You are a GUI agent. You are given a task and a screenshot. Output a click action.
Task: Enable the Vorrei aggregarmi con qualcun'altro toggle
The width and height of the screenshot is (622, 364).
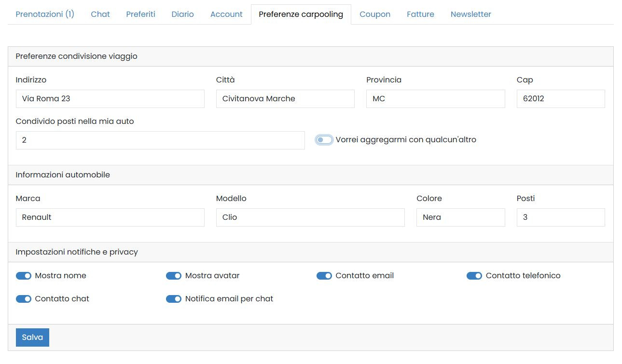[324, 140]
